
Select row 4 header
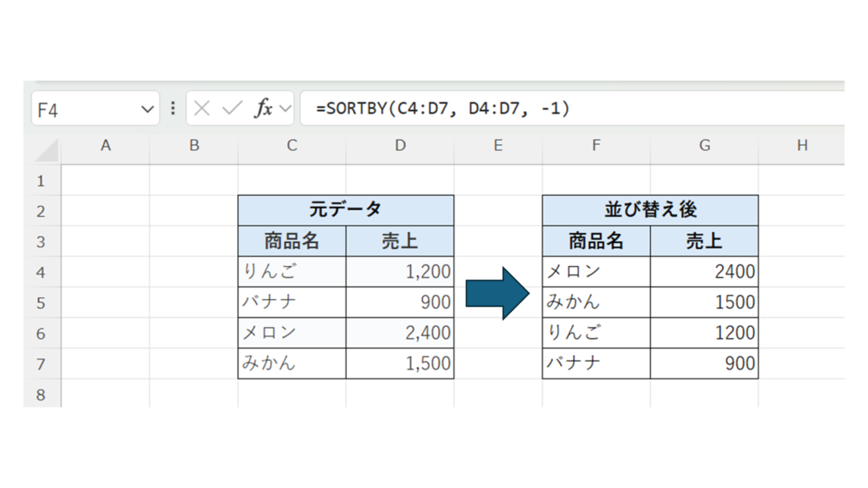coord(41,272)
